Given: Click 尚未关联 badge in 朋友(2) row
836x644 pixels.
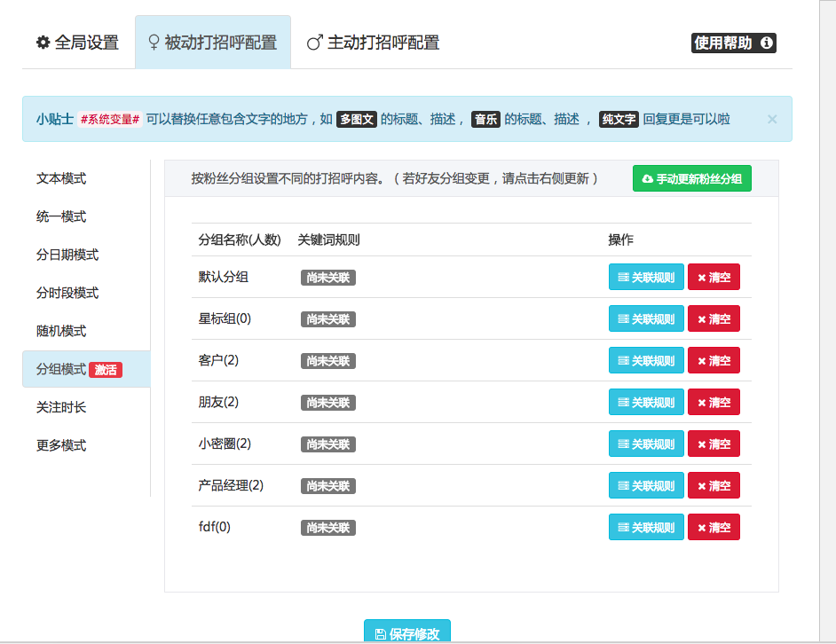Looking at the screenshot, I should [327, 403].
